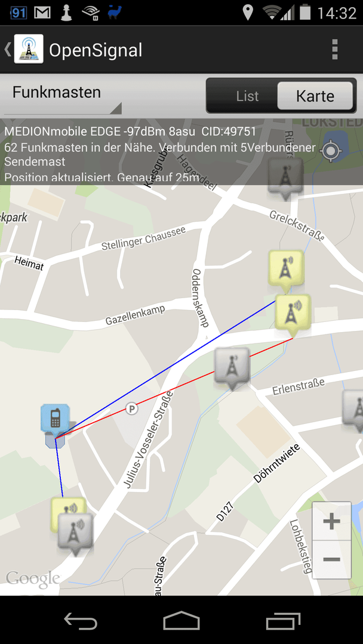The width and height of the screenshot is (363, 644).
Task: Tap the gray tower marker at the right edge
Action: (x=353, y=411)
